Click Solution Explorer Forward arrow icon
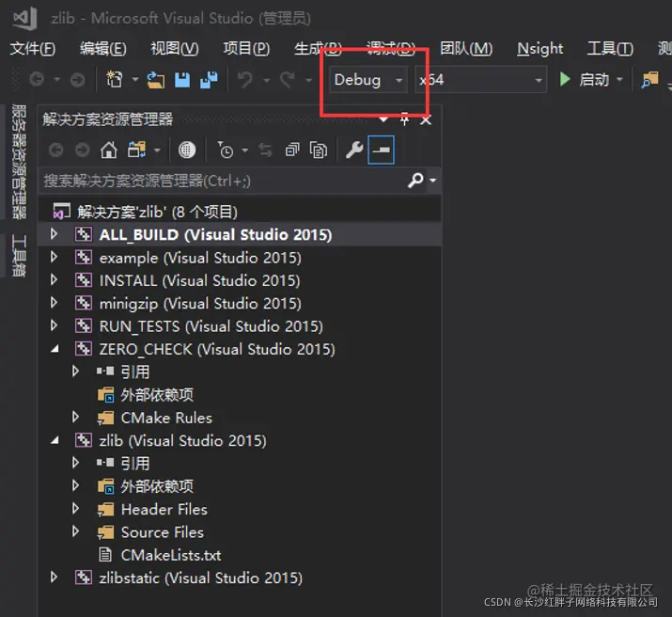 83,150
